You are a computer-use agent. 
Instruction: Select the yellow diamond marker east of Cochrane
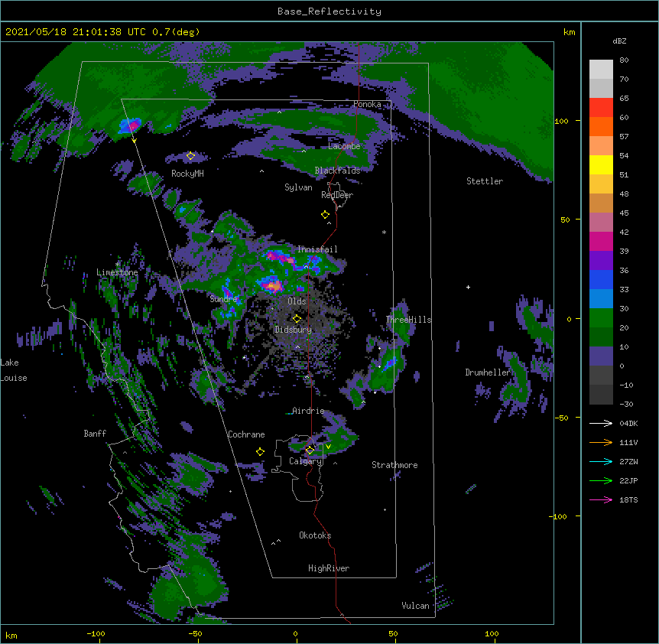(260, 452)
